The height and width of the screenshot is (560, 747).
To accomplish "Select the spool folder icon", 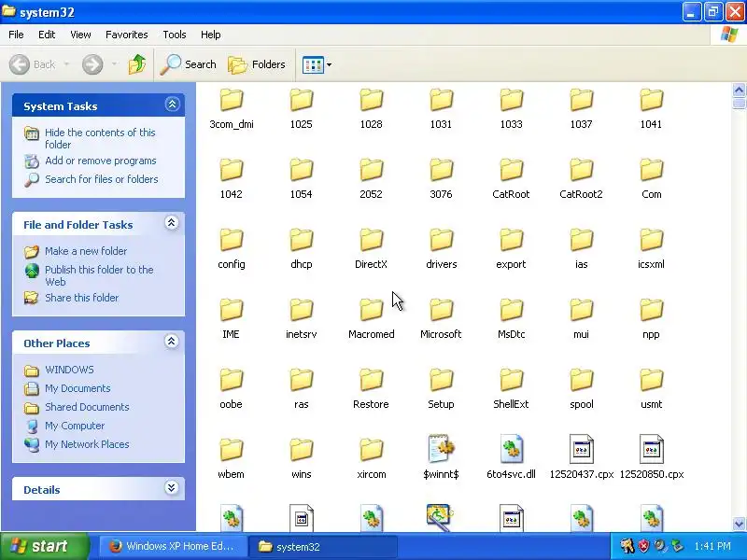I will [x=581, y=380].
